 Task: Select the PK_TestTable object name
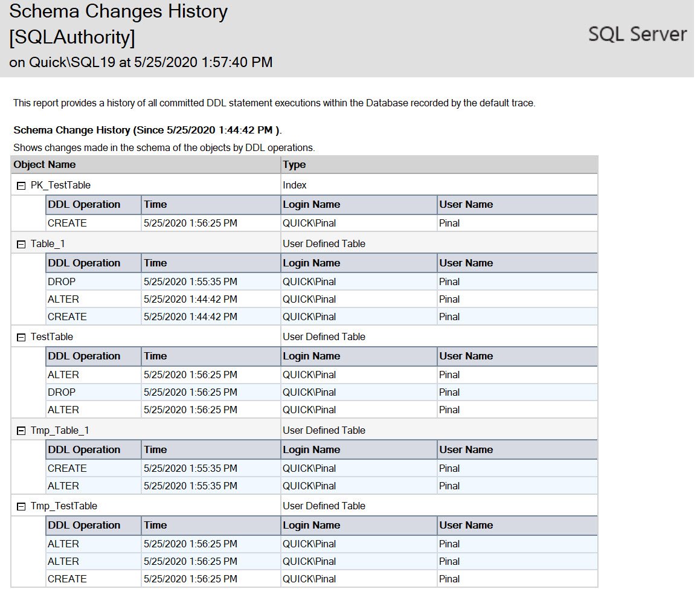(60, 185)
